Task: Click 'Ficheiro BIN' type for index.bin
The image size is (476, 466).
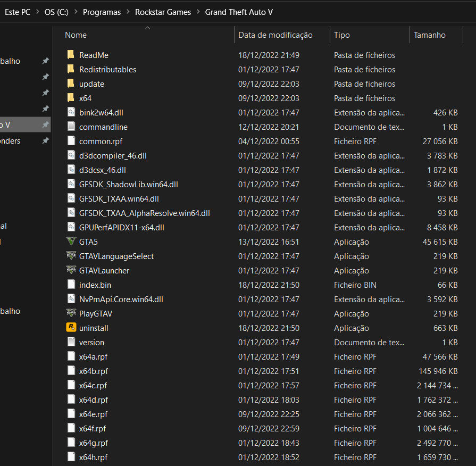Action: [x=355, y=285]
